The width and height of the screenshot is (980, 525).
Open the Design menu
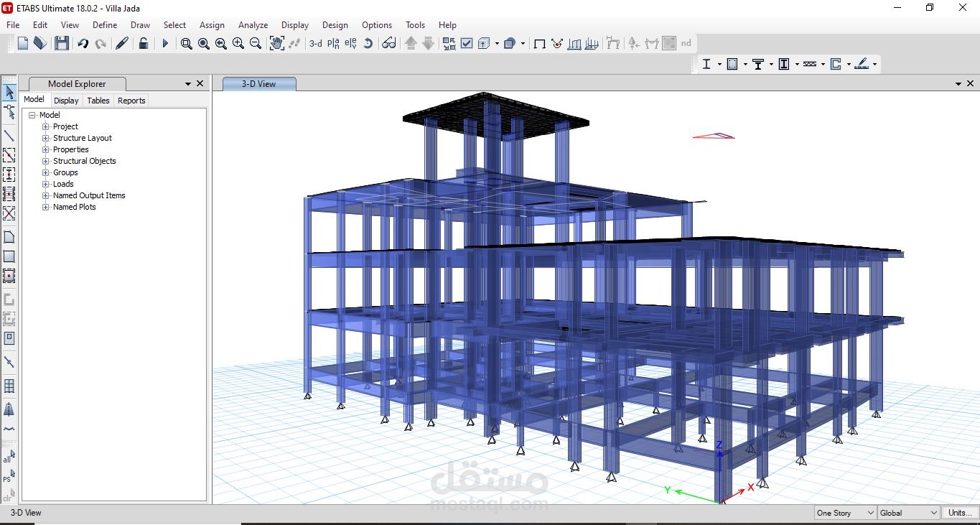[335, 24]
